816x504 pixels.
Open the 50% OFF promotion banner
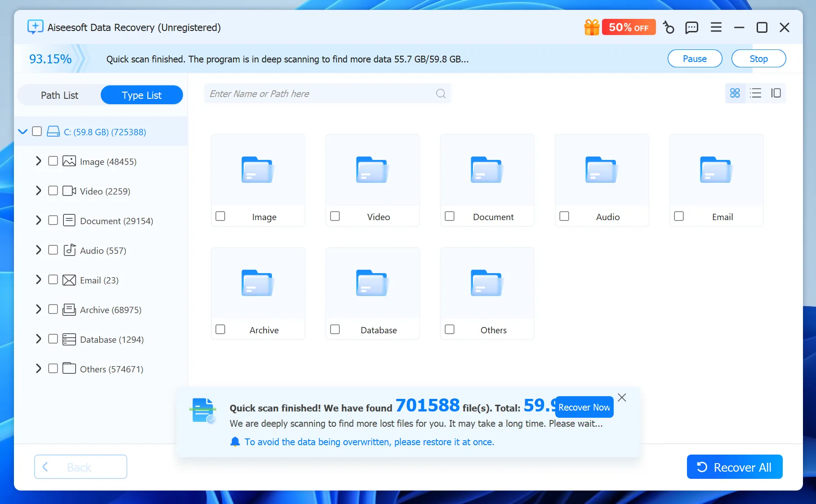click(629, 27)
